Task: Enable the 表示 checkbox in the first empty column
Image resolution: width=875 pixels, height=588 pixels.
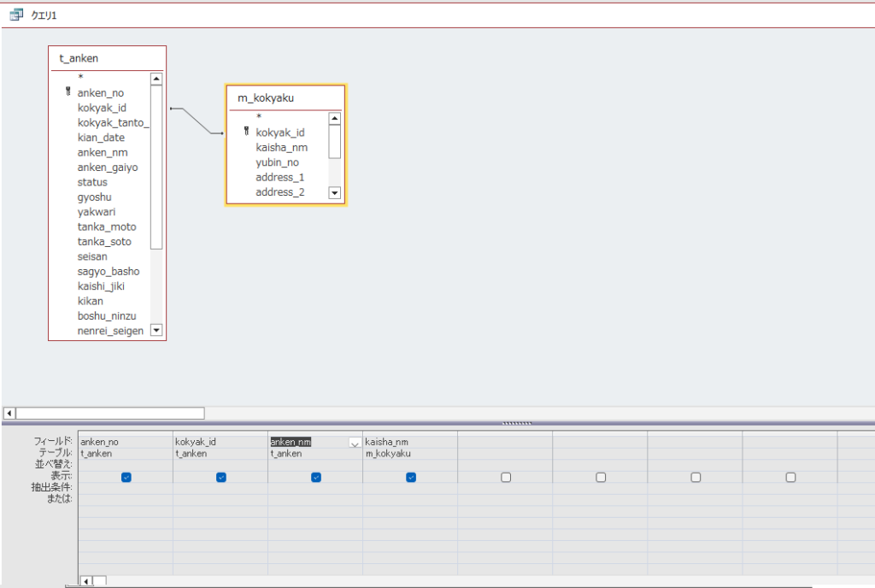Action: tap(505, 477)
